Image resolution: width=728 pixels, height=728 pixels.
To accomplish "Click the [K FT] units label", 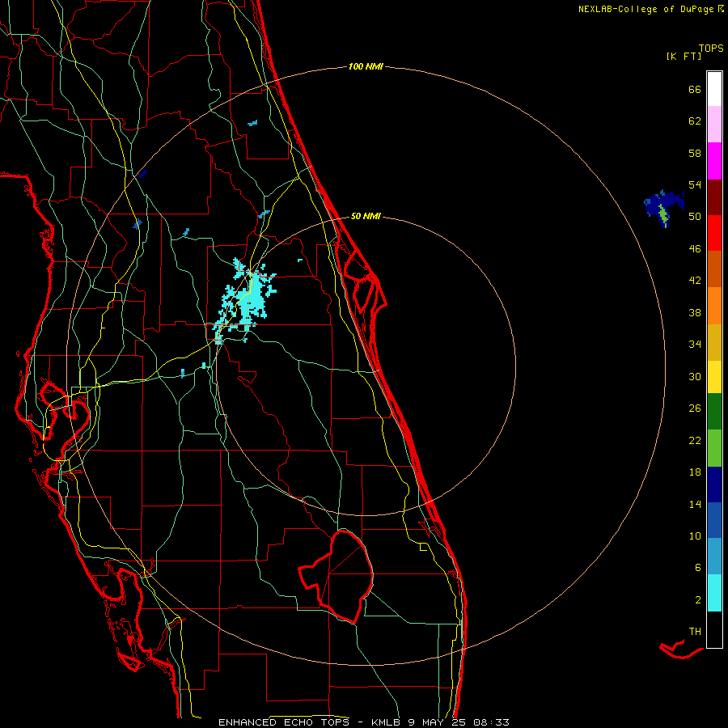I will (x=684, y=56).
